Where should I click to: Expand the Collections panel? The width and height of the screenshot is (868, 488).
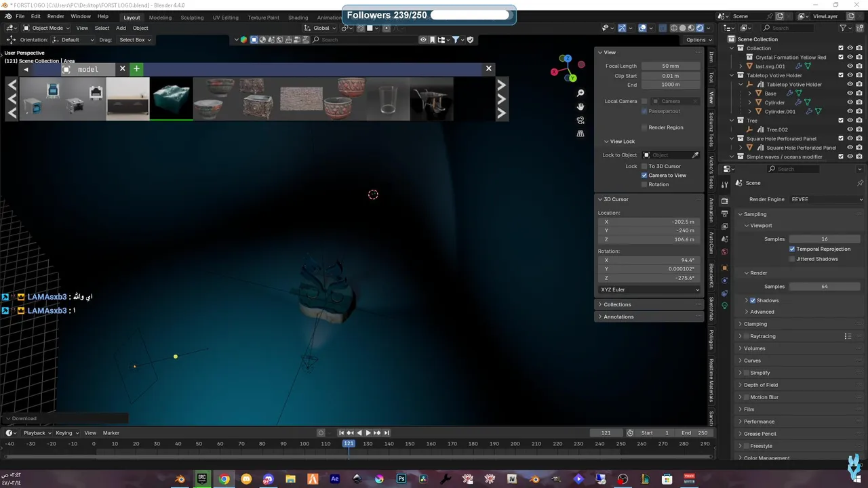pyautogui.click(x=617, y=304)
